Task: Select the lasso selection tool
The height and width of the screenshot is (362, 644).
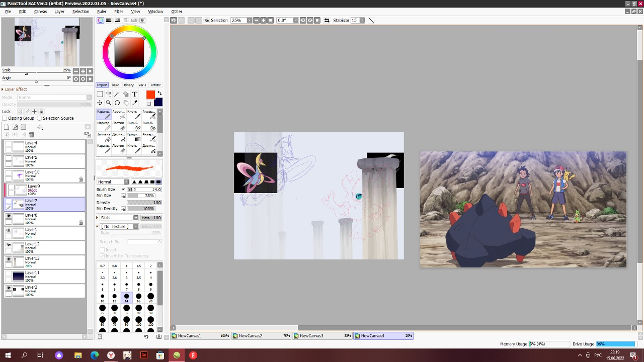Action: [x=108, y=94]
